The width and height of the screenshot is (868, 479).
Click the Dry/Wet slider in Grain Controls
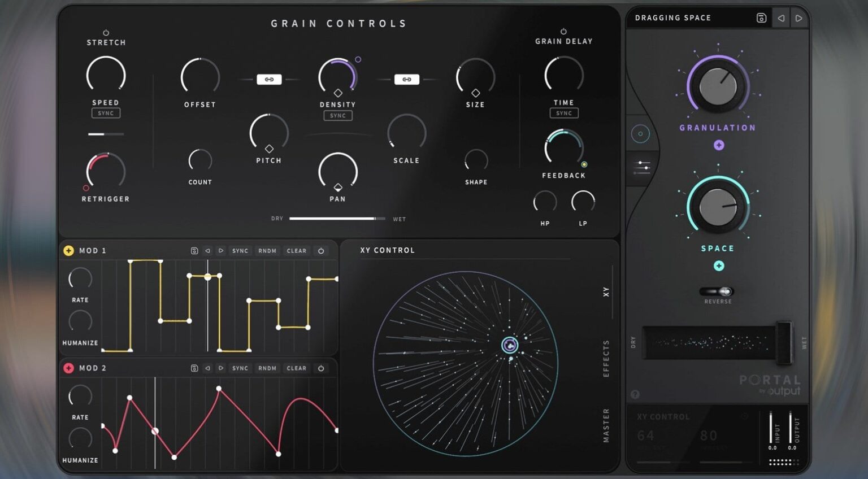click(x=337, y=218)
